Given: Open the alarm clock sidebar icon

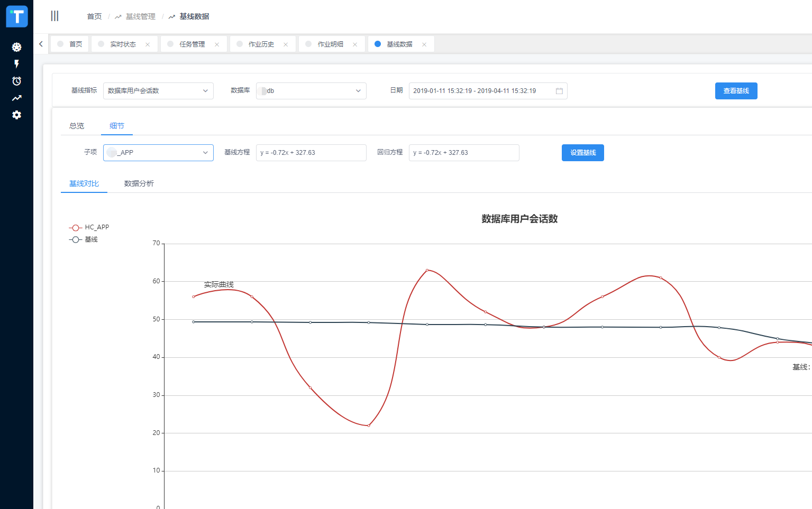Looking at the screenshot, I should coord(17,81).
